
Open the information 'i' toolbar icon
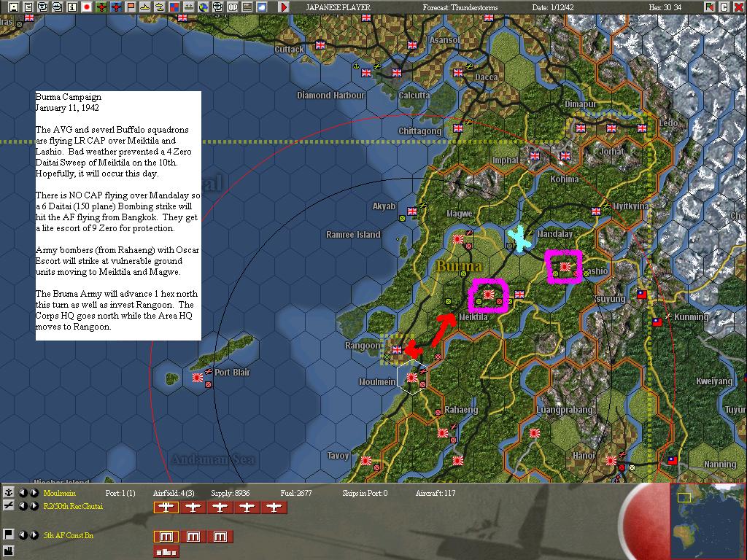pyautogui.click(x=72, y=7)
